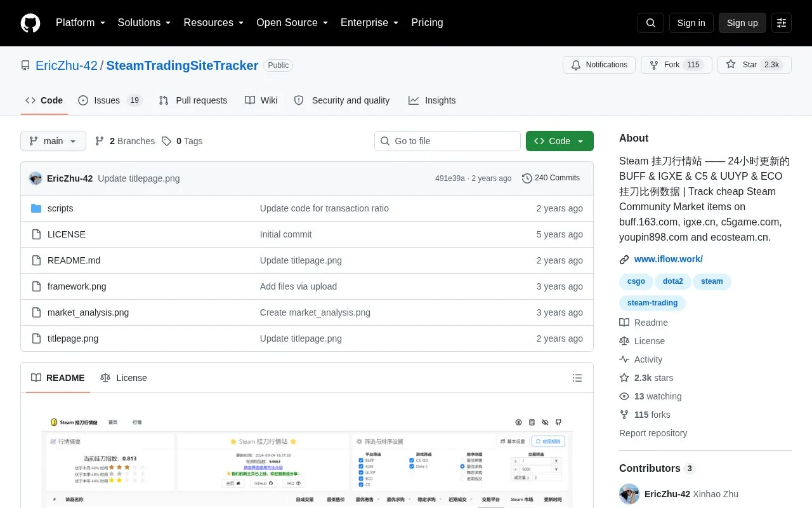812x508 pixels.
Task: Open the command palette icon button
Action: pyautogui.click(x=782, y=23)
